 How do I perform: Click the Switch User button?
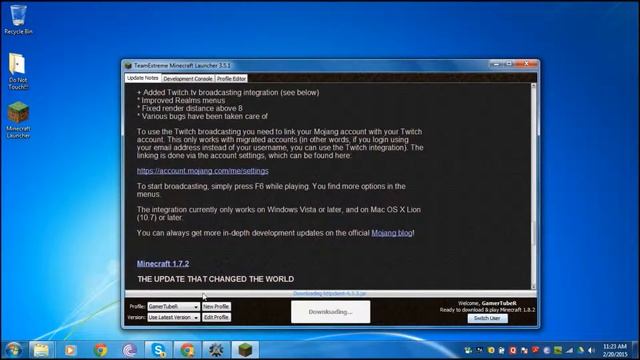pos(487,318)
